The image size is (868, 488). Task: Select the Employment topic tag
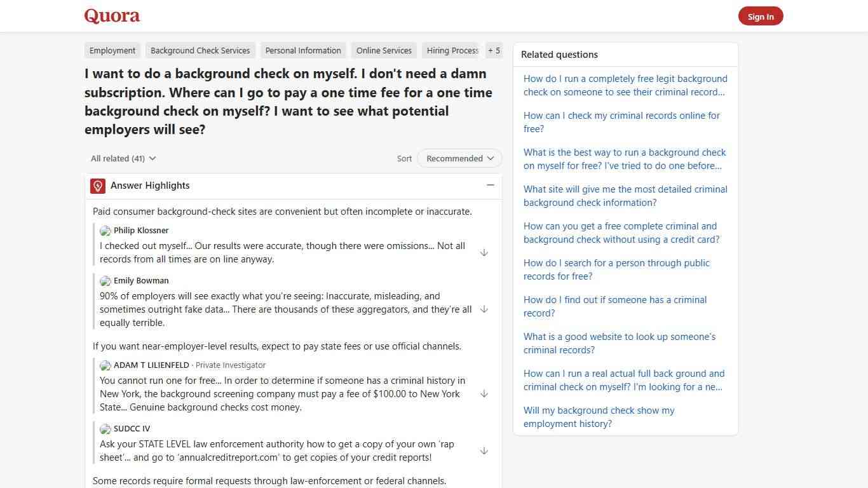(112, 50)
